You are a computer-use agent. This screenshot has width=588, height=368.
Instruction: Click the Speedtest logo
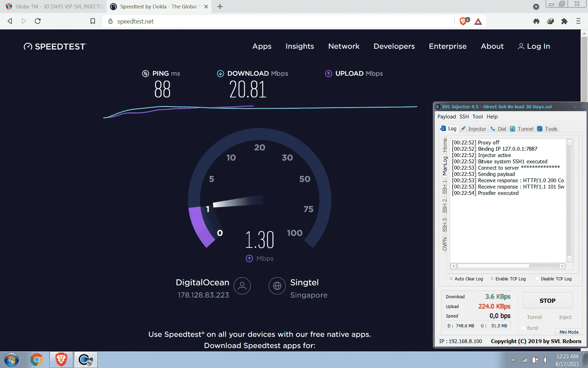pos(55,46)
